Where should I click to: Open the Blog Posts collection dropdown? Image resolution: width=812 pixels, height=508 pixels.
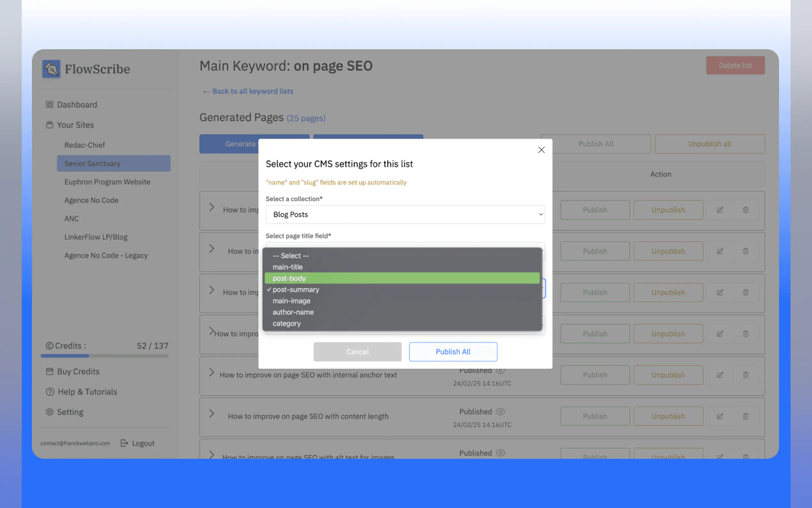(x=405, y=214)
